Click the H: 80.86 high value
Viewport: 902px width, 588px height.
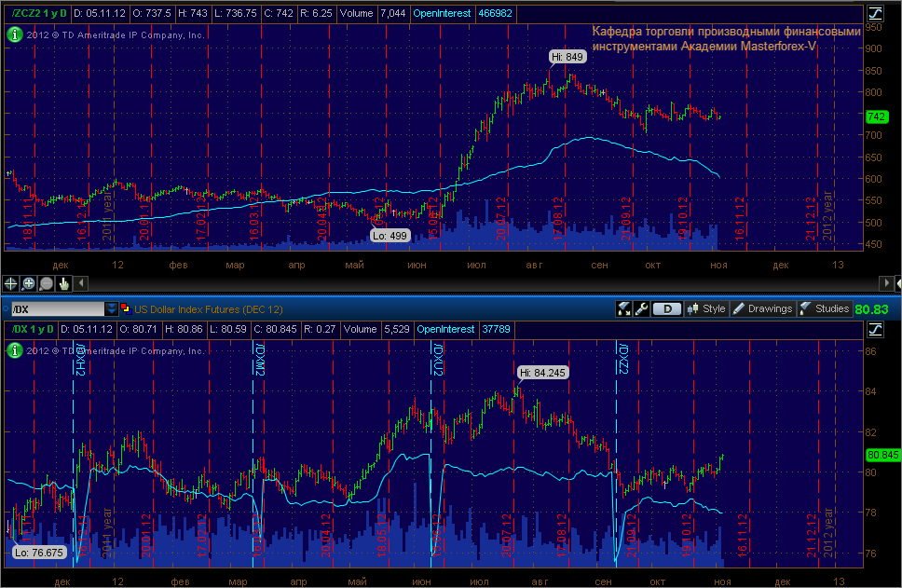(x=184, y=329)
